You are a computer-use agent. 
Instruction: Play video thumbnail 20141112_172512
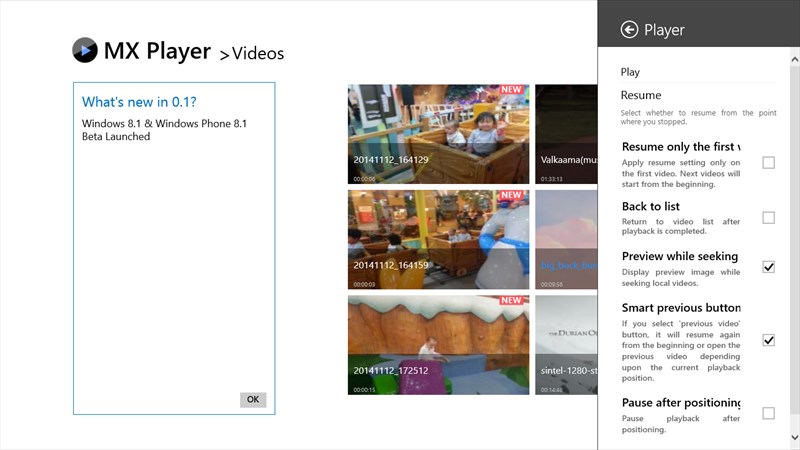click(x=439, y=345)
